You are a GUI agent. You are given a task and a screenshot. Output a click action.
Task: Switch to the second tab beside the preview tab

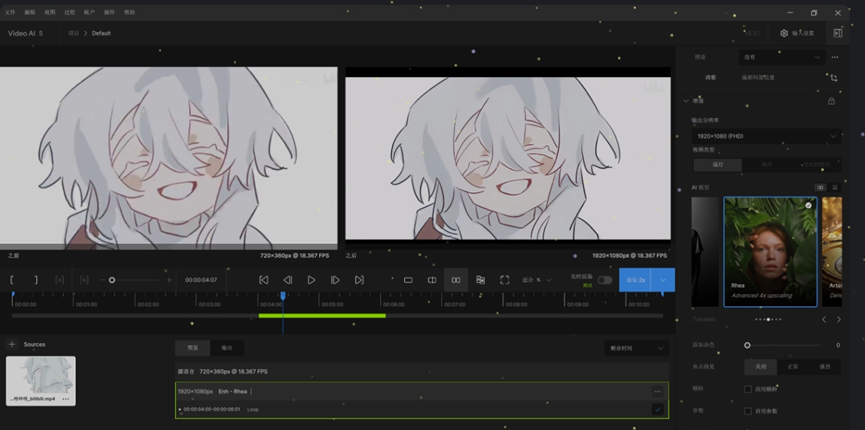click(x=227, y=348)
